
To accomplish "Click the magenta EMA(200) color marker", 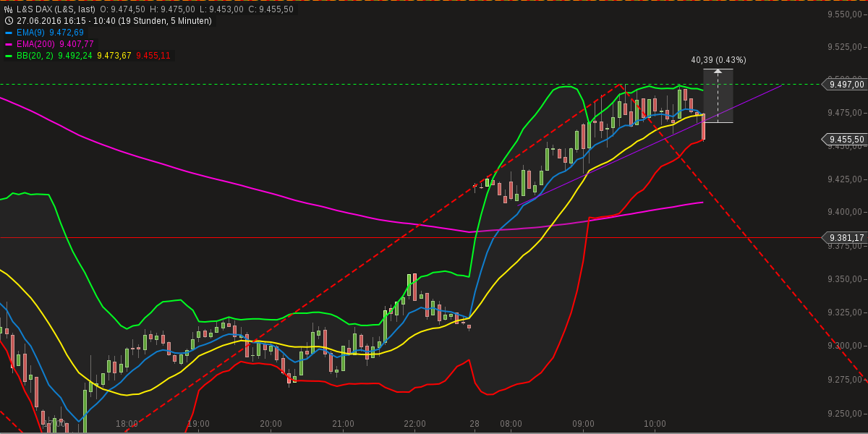I will (9, 44).
